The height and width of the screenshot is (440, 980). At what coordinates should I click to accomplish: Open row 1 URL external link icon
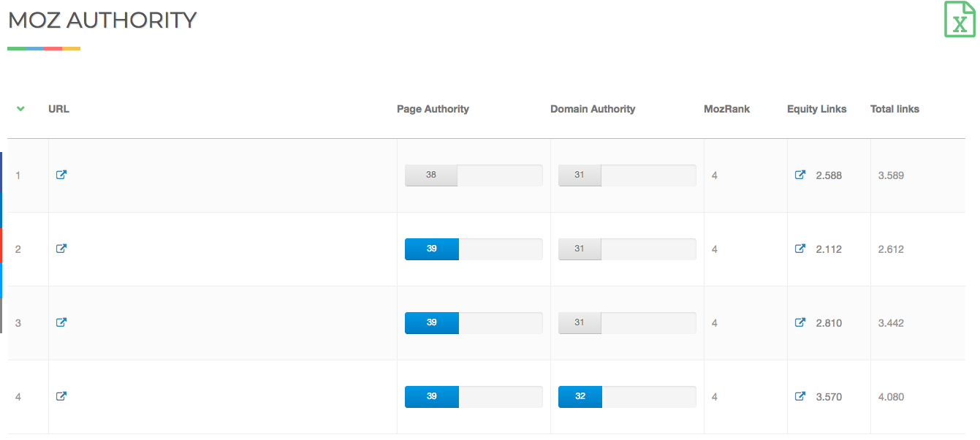pos(61,175)
